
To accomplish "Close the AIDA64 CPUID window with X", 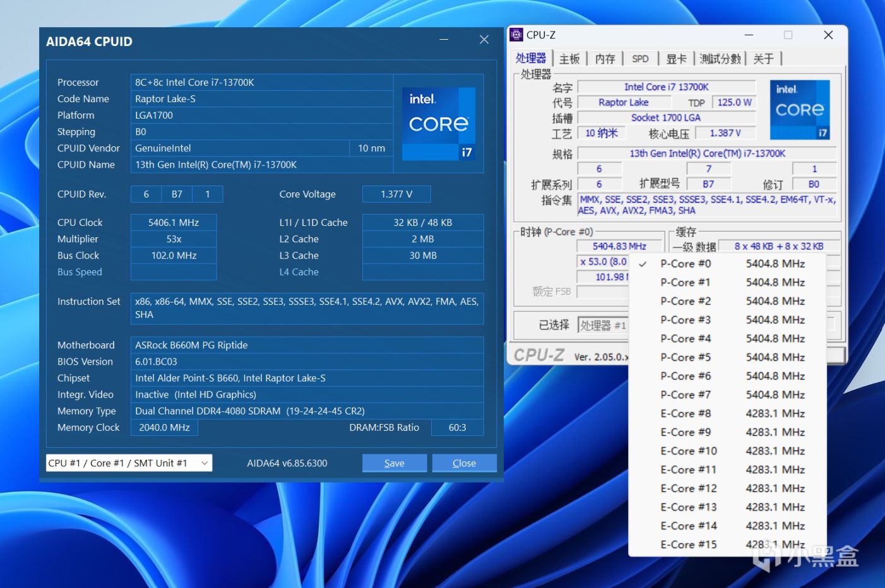I will pos(484,40).
